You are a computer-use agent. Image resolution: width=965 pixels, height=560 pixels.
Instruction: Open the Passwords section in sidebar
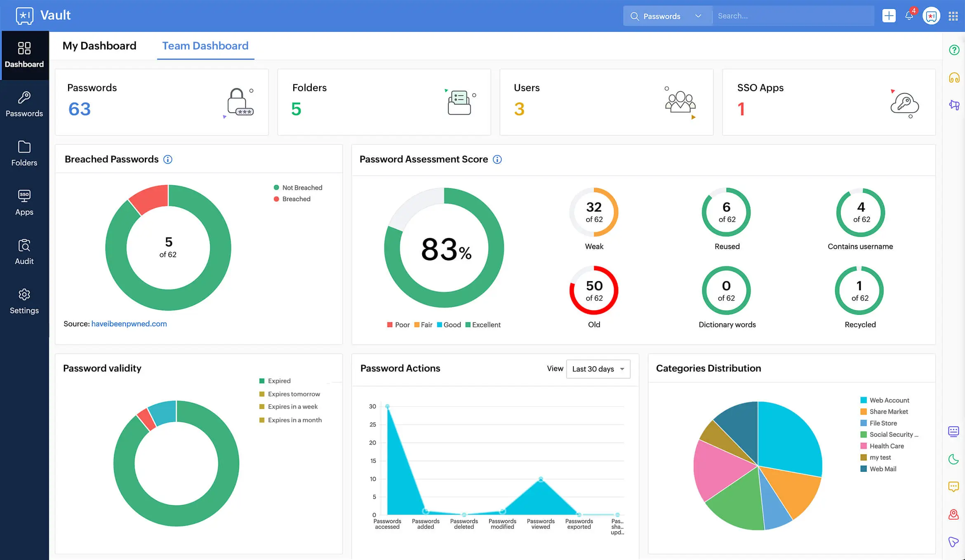24,103
